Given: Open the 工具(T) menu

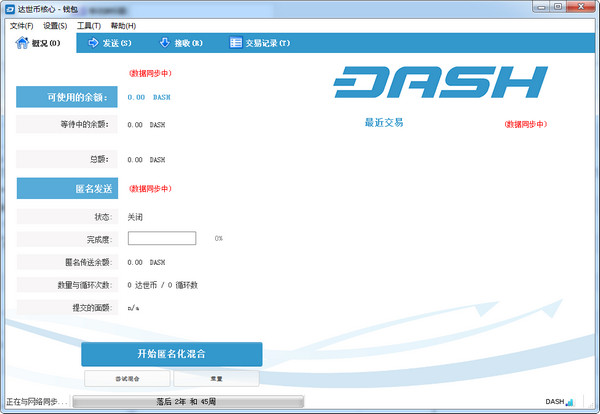Looking at the screenshot, I should tap(89, 26).
